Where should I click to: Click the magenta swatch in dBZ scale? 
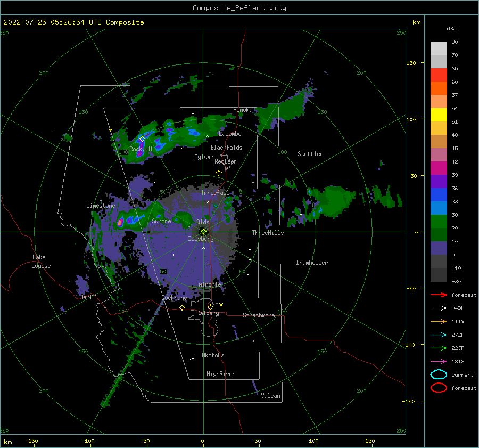coord(439,168)
